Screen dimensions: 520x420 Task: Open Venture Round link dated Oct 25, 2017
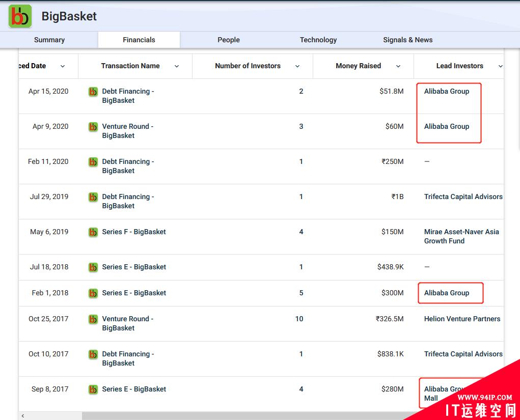pos(128,323)
